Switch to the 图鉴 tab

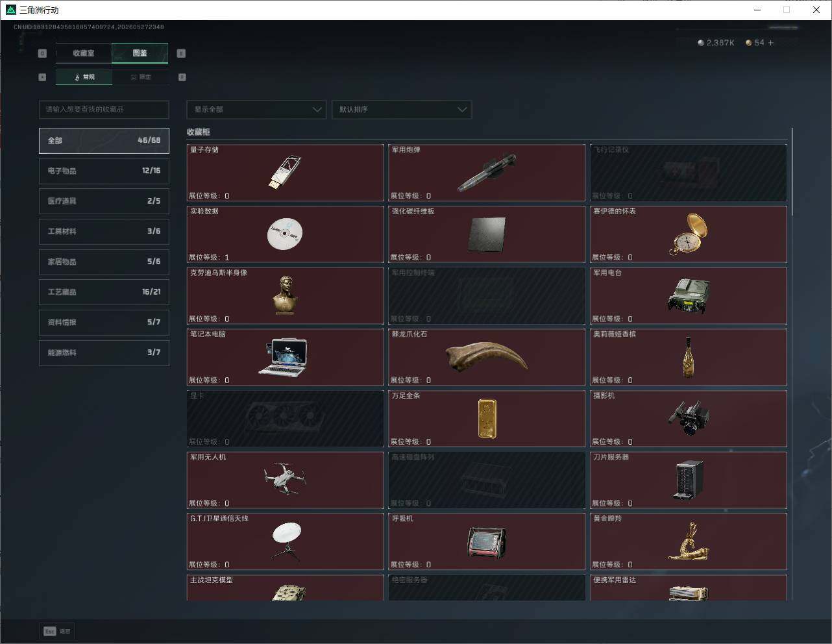[140, 53]
